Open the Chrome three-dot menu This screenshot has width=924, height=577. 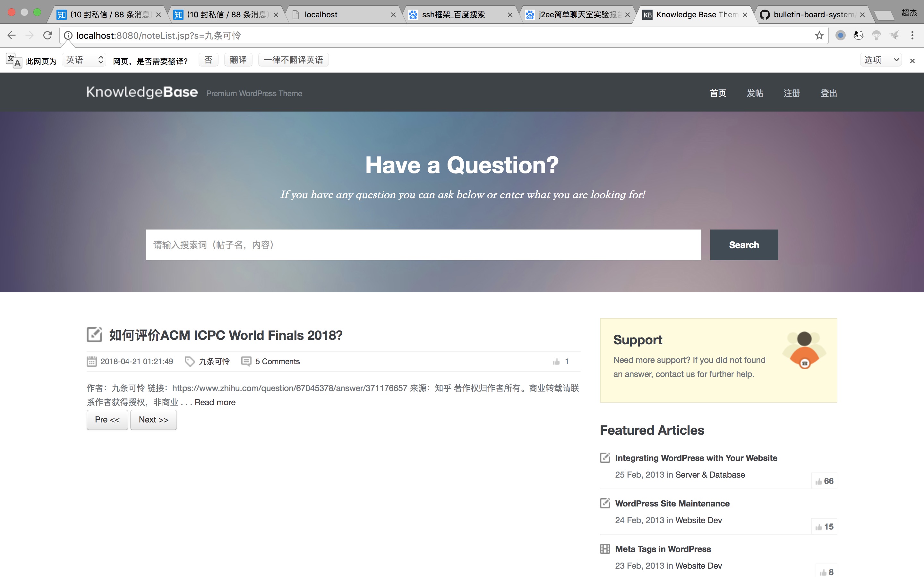coord(912,36)
